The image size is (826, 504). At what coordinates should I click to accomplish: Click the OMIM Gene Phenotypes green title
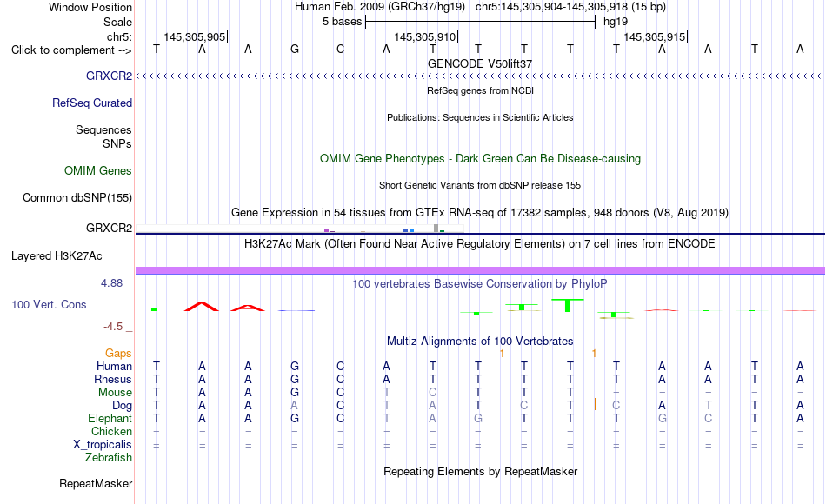tap(480, 158)
